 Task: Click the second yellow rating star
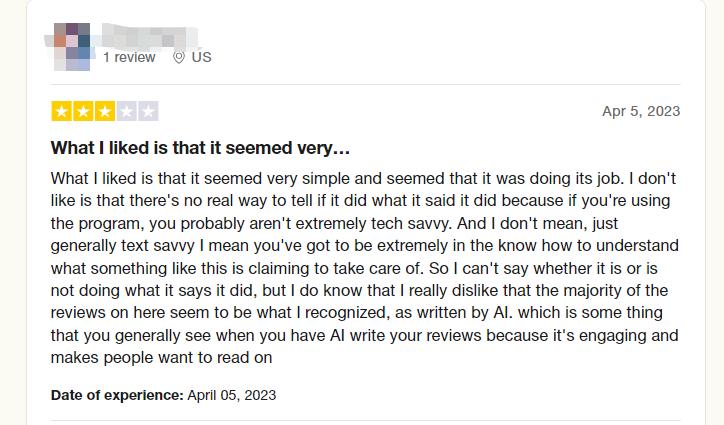[x=83, y=111]
